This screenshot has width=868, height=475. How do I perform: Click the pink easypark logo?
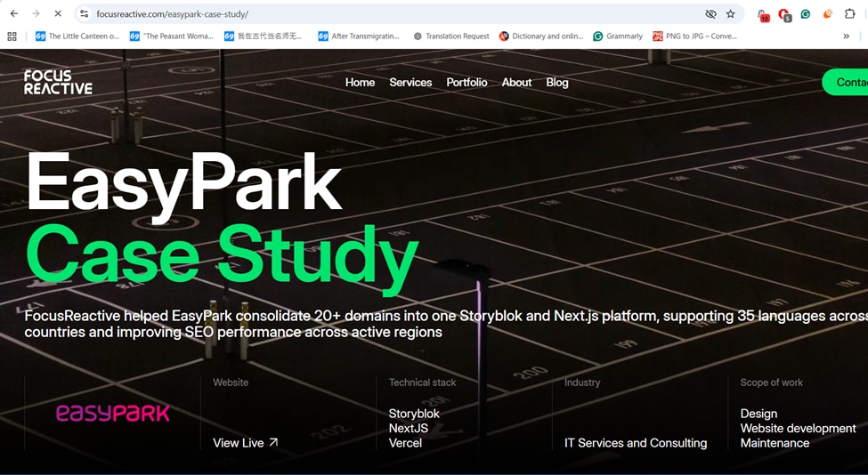coord(113,413)
